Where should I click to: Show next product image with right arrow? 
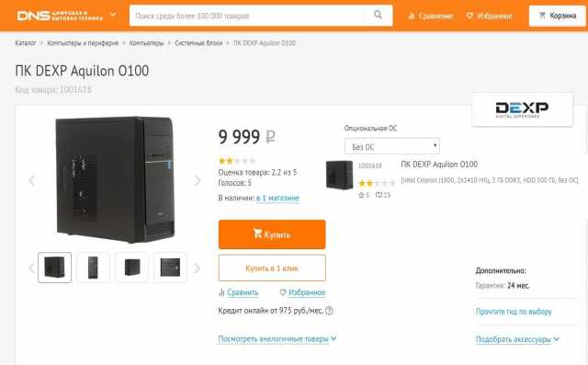coord(198,180)
